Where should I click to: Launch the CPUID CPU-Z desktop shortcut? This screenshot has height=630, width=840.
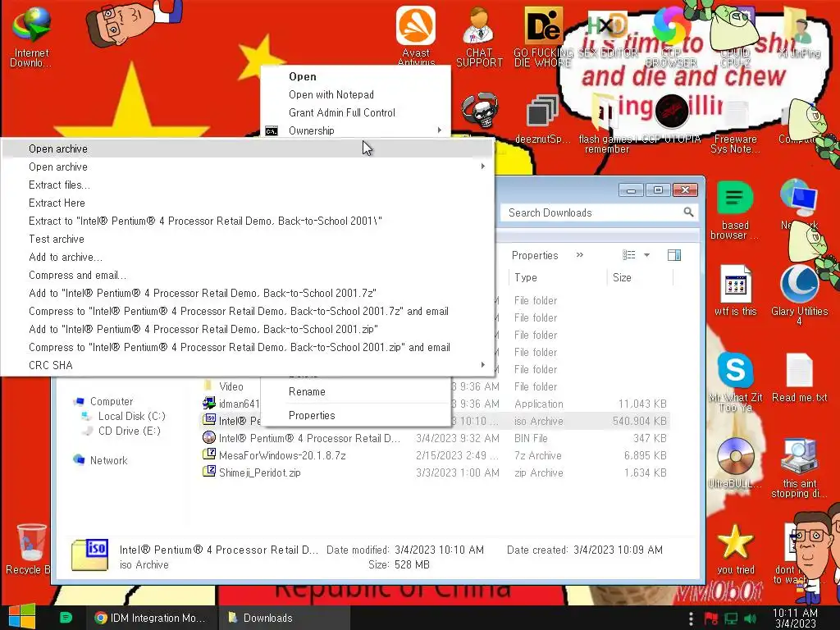tap(735, 36)
